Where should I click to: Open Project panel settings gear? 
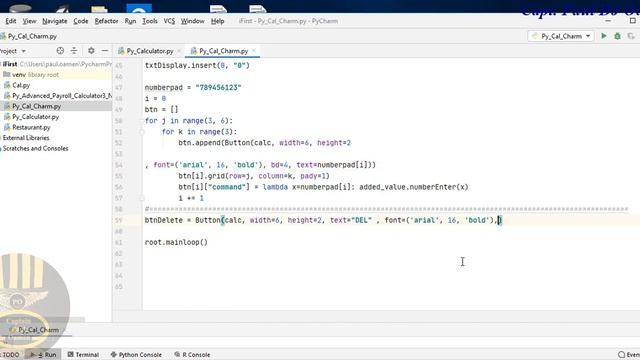tap(91, 51)
